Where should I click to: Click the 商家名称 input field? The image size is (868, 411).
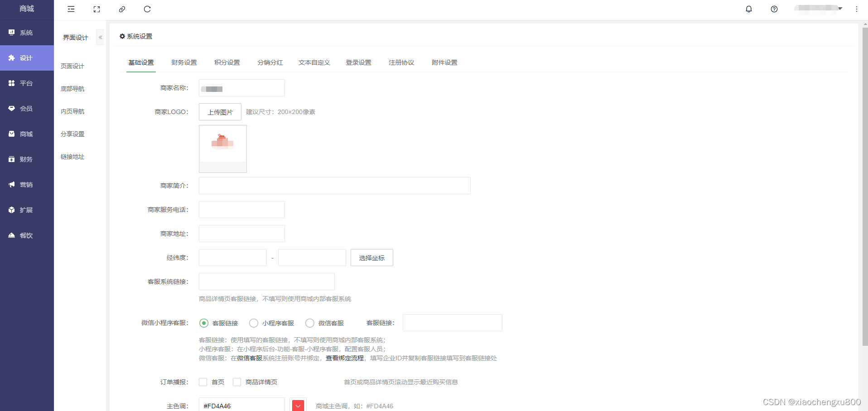242,88
